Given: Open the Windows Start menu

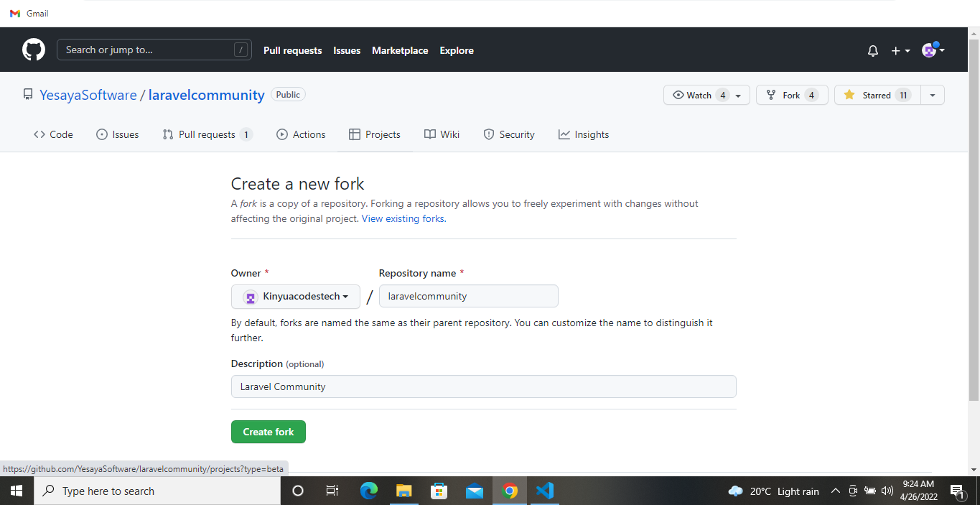Looking at the screenshot, I should (17, 491).
